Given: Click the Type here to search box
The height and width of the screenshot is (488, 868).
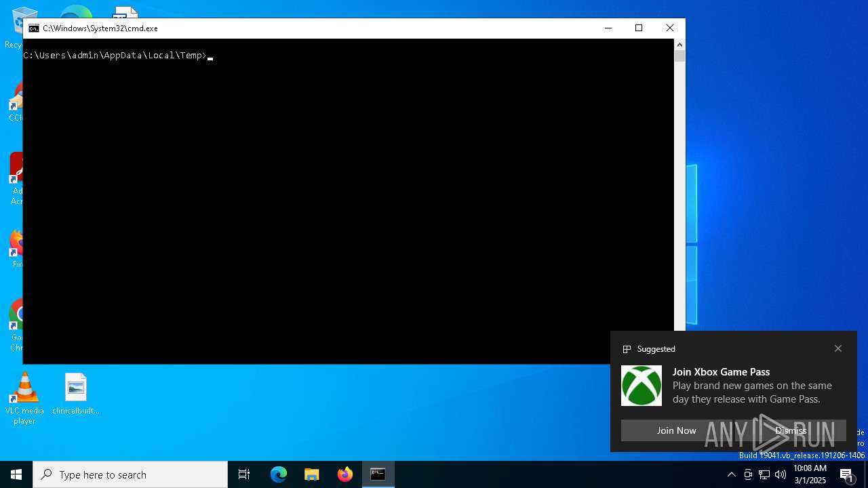Looking at the screenshot, I should pos(130,474).
